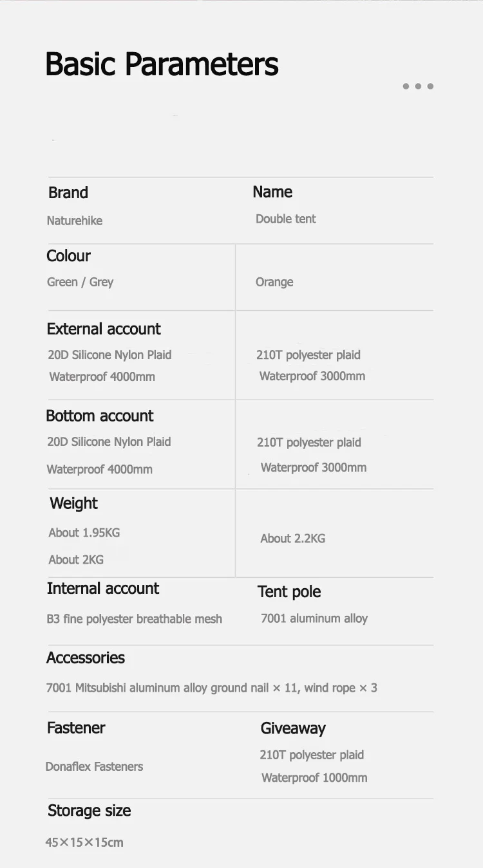Viewport: 483px width, 868px height.
Task: Select the Naturehike brand value
Action: click(75, 221)
